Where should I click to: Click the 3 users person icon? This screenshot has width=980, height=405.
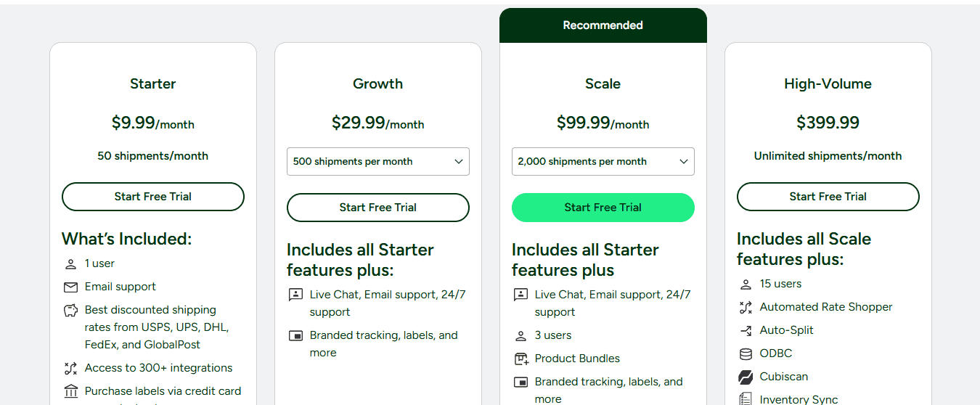[520, 336]
